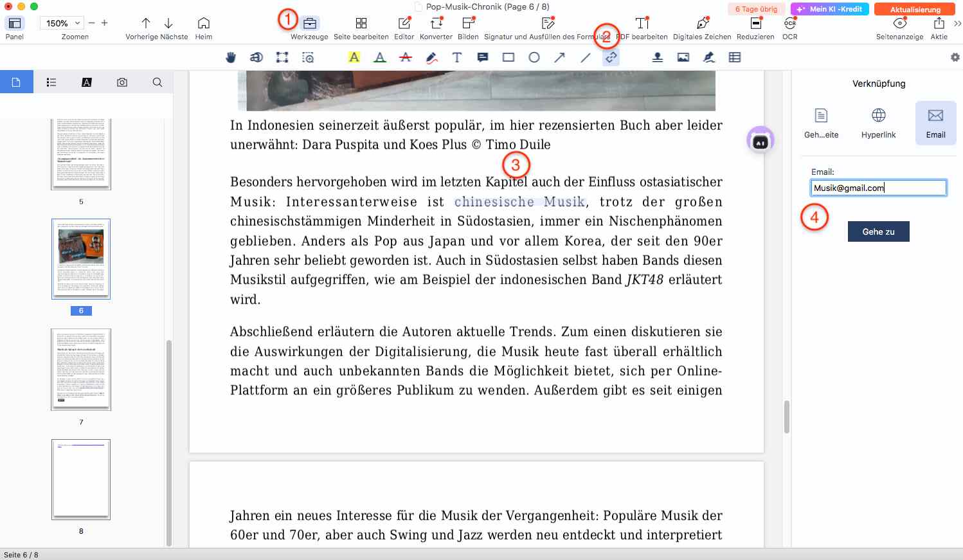Click Mein KI-Kredit button

(x=830, y=9)
